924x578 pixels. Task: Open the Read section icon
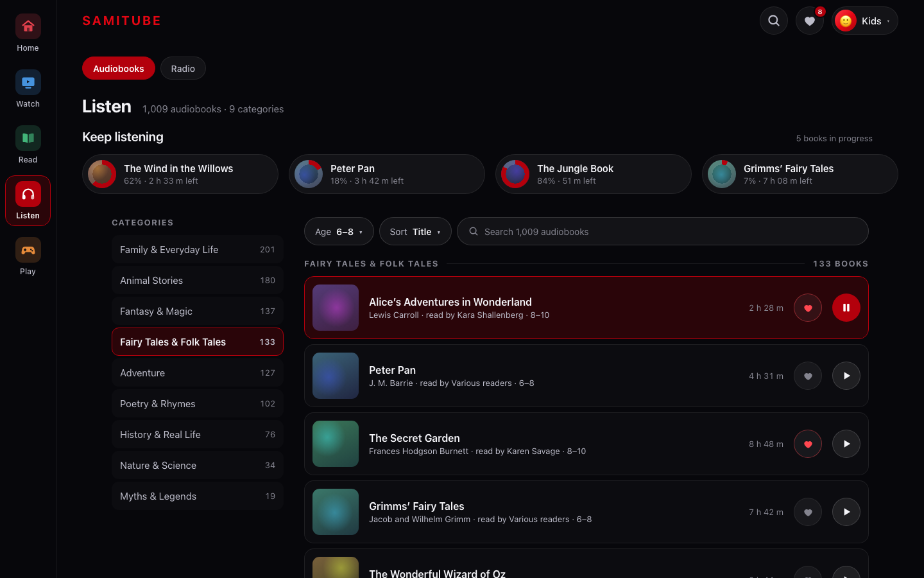tap(28, 138)
